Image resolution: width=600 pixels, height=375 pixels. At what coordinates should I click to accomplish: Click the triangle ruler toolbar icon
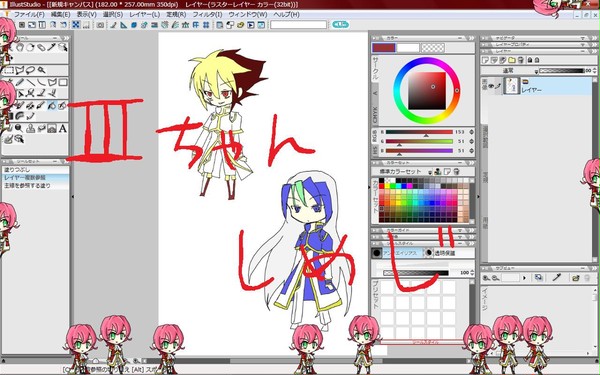(x=124, y=25)
